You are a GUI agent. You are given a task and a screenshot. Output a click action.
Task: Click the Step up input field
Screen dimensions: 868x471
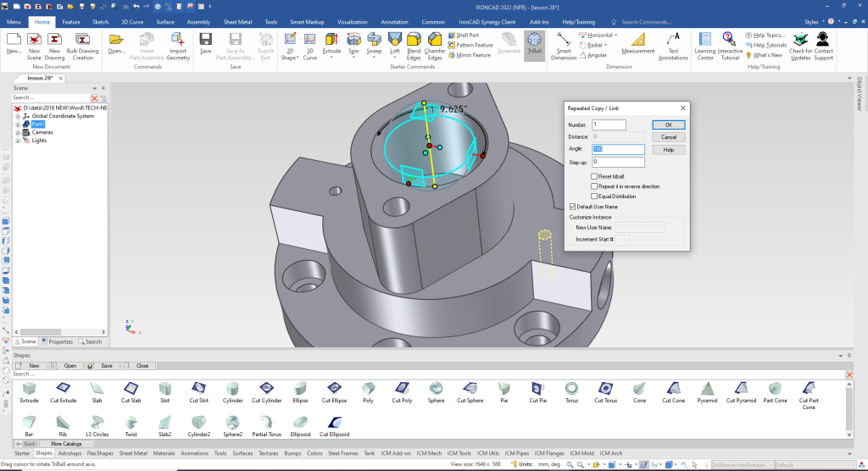(x=618, y=162)
